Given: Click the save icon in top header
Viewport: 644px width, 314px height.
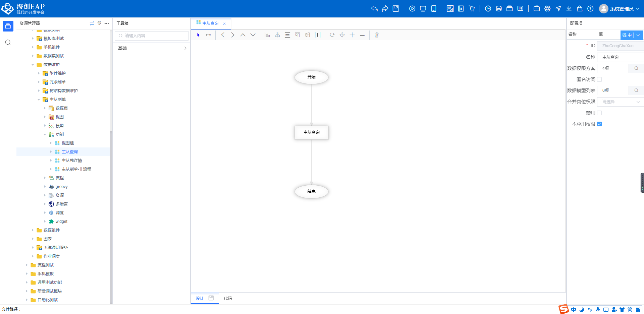Looking at the screenshot, I should 396,9.
